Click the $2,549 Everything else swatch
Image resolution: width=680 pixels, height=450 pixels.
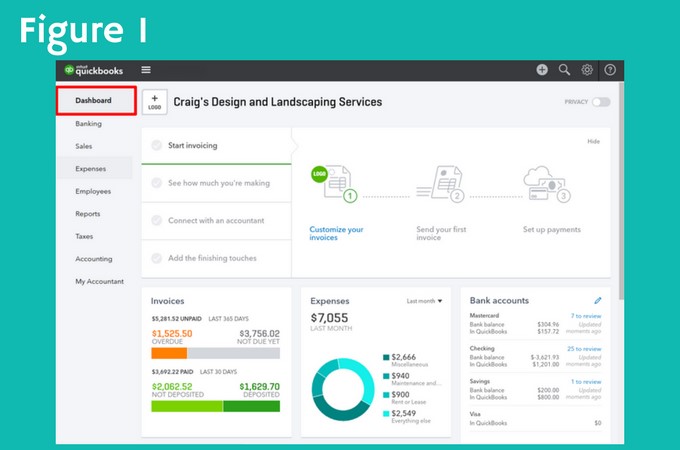pyautogui.click(x=386, y=414)
